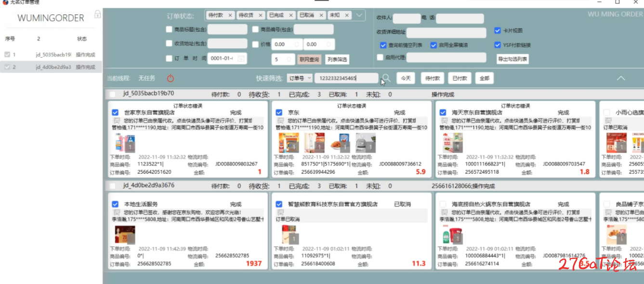The image size is (644, 284).
Task: Remove the 已取消 status tag
Action: (321, 15)
